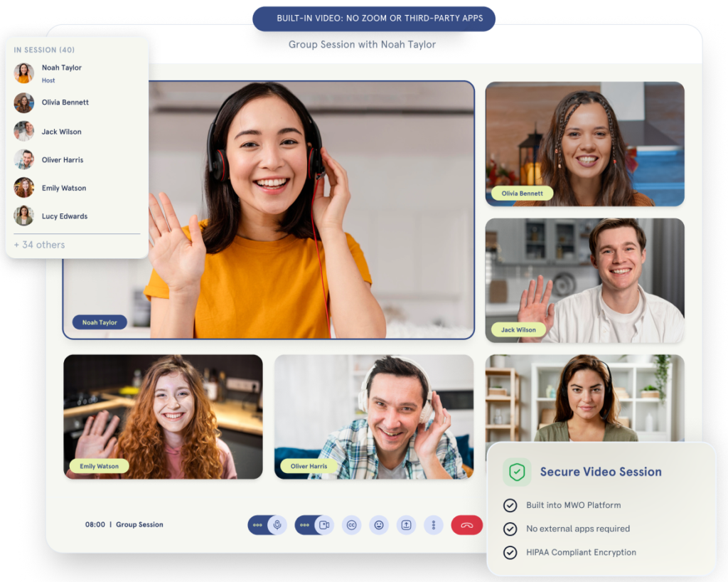Mute the microphone
The width and height of the screenshot is (728, 582).
(277, 525)
